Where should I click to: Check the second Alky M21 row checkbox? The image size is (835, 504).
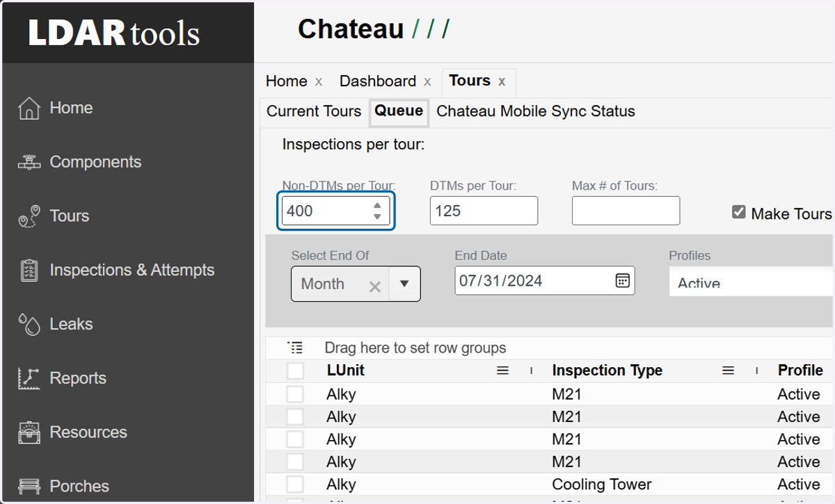(295, 417)
